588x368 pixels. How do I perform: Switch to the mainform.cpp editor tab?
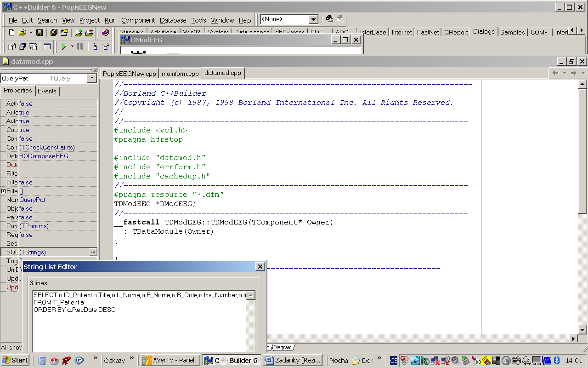coord(180,74)
